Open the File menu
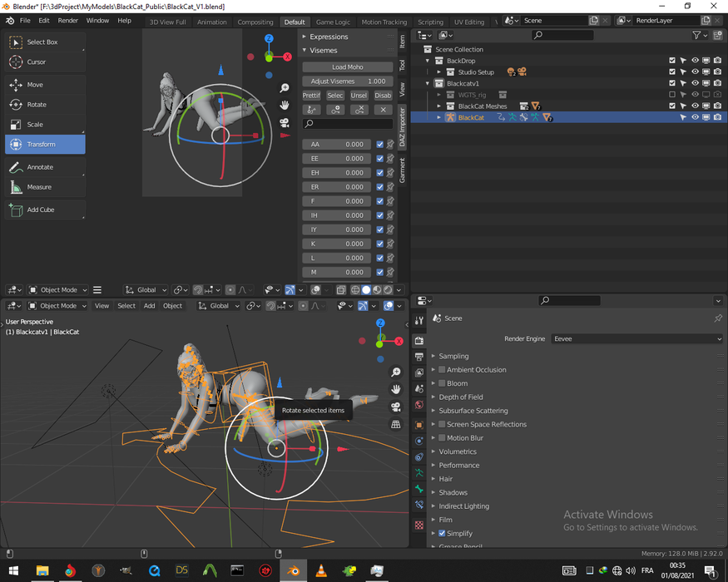The image size is (728, 582). [25, 21]
